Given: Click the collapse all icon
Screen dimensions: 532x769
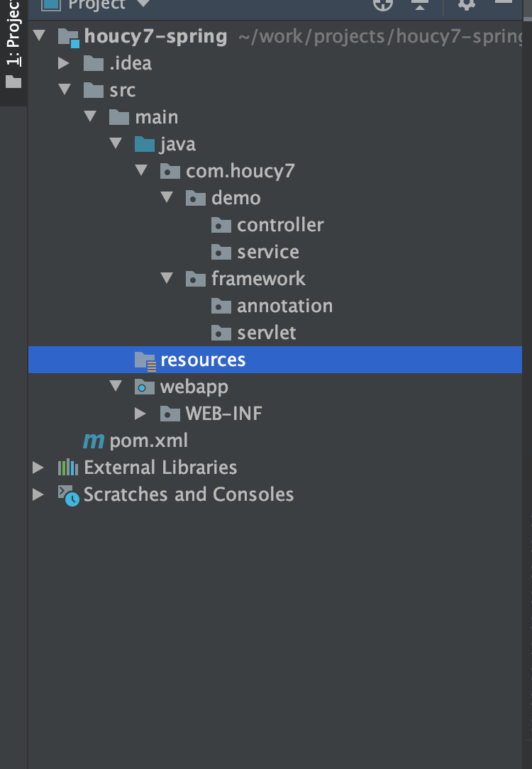Looking at the screenshot, I should (x=420, y=4).
